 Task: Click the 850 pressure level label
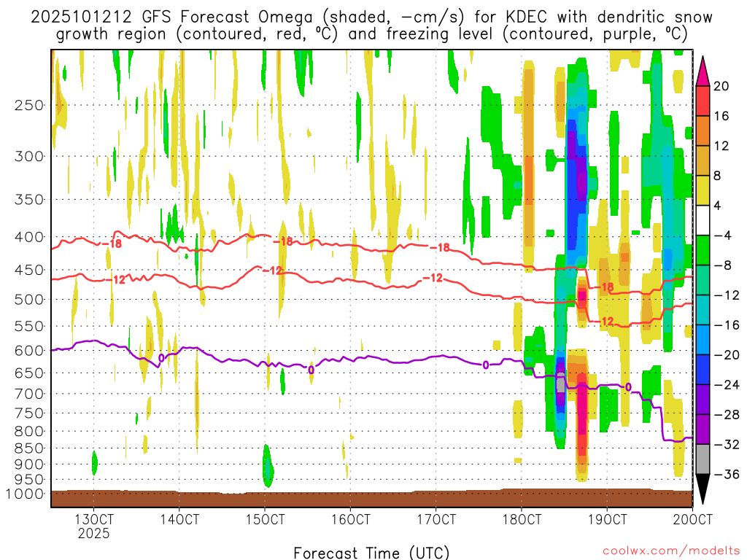(x=29, y=448)
